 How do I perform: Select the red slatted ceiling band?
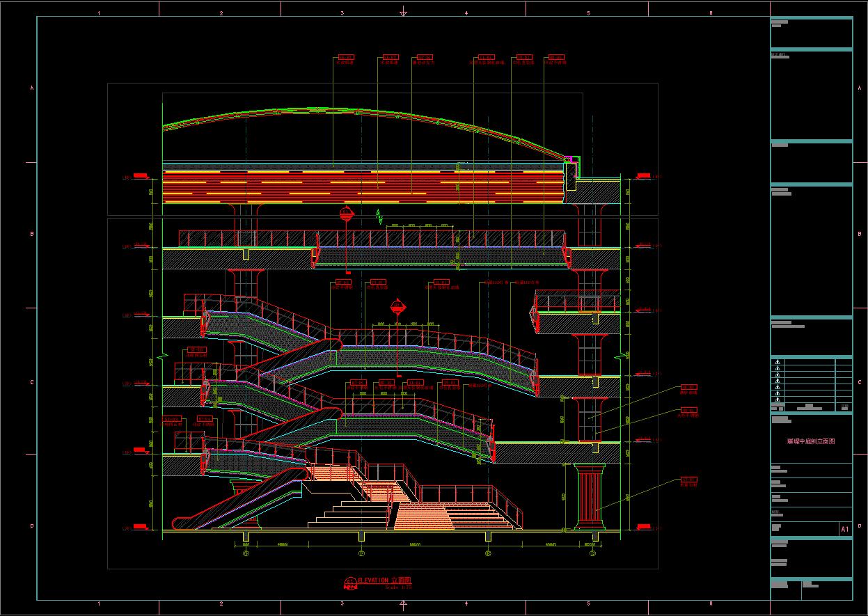click(362, 187)
